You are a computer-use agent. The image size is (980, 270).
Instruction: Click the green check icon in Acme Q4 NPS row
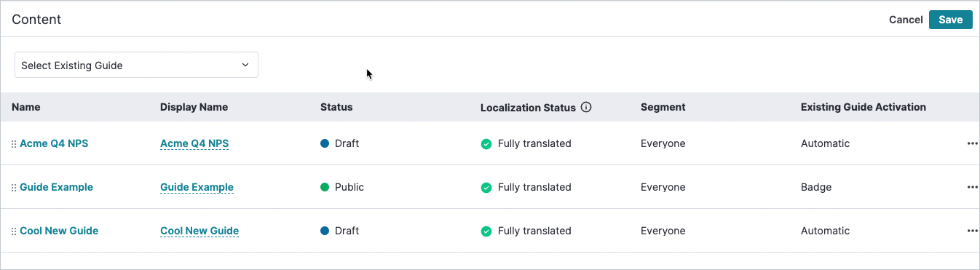(486, 144)
